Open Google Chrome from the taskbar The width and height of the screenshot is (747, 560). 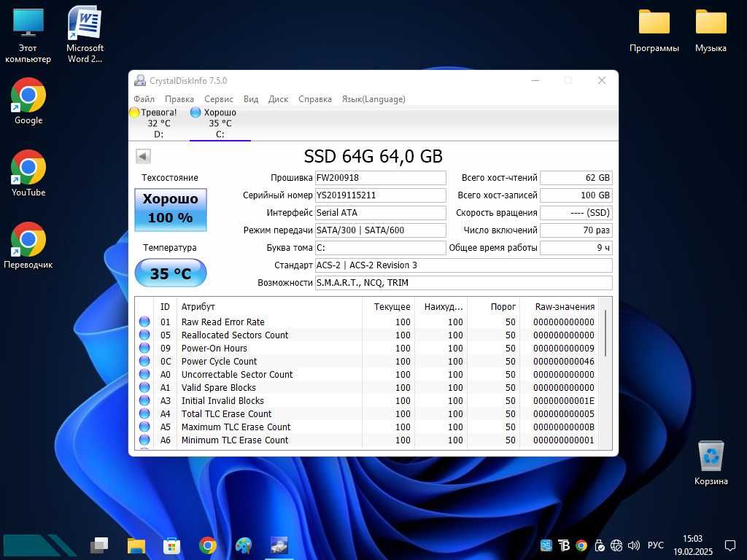208,545
